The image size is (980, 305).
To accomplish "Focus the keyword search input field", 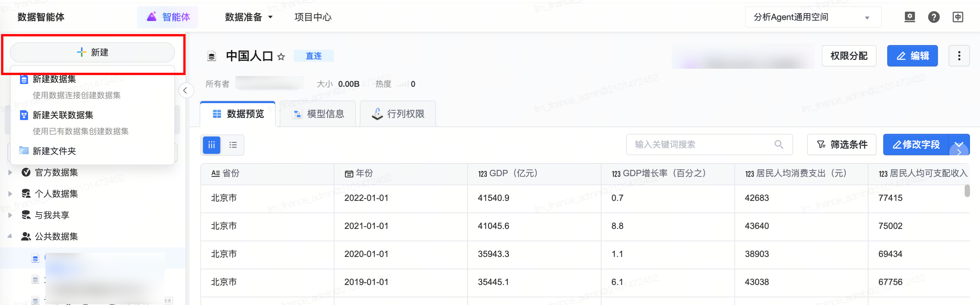I will (700, 145).
